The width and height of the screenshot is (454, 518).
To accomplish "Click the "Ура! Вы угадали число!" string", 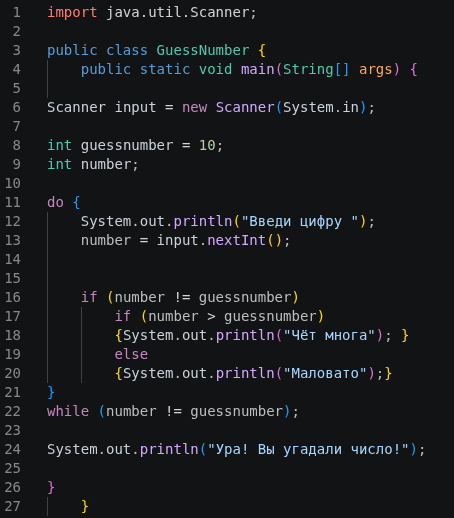I will (308, 450).
